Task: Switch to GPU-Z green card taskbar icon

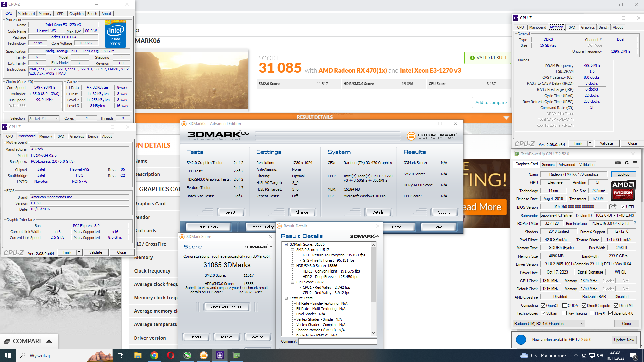Action: tap(236, 355)
